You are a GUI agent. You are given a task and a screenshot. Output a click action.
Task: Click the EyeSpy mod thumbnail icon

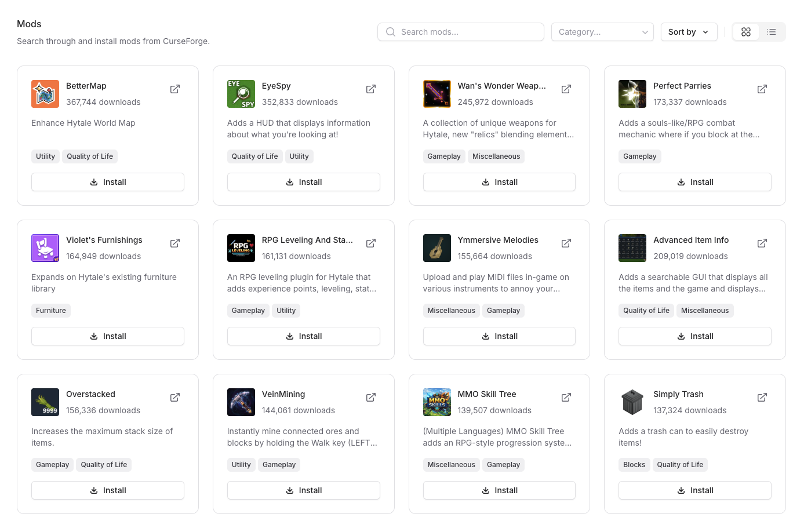(241, 93)
